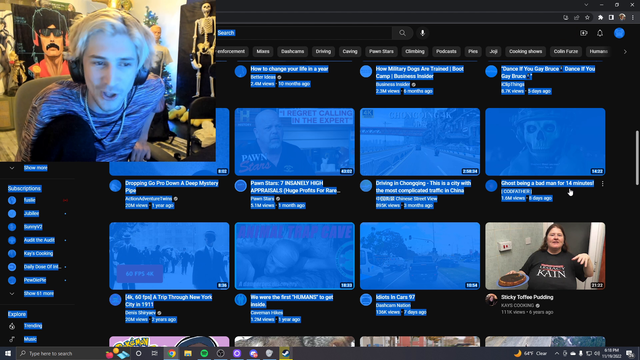Open Task View on the taskbar

pos(155,353)
